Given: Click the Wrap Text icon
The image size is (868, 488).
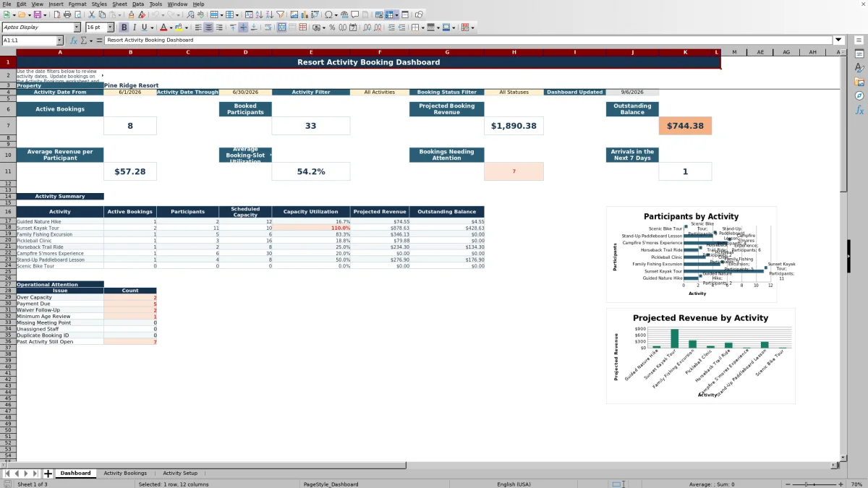Looking at the screenshot, I should [x=268, y=27].
